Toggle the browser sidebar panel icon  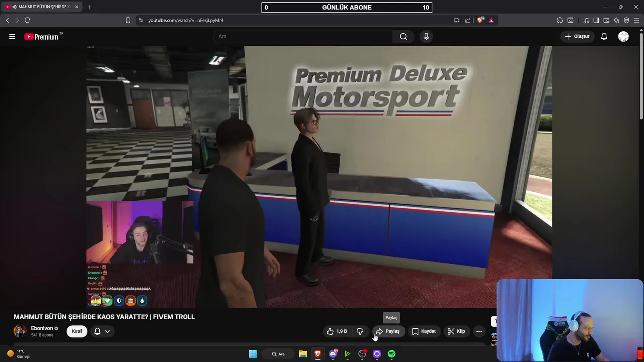(596, 20)
